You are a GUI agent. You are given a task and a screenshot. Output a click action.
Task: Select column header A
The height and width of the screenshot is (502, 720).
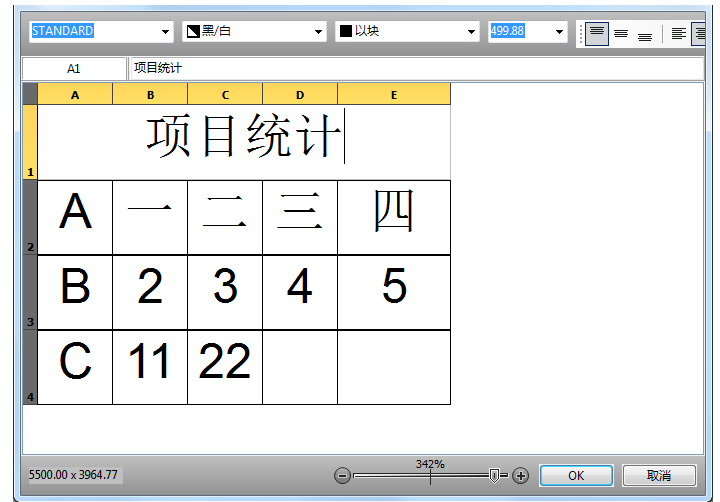pyautogui.click(x=75, y=94)
